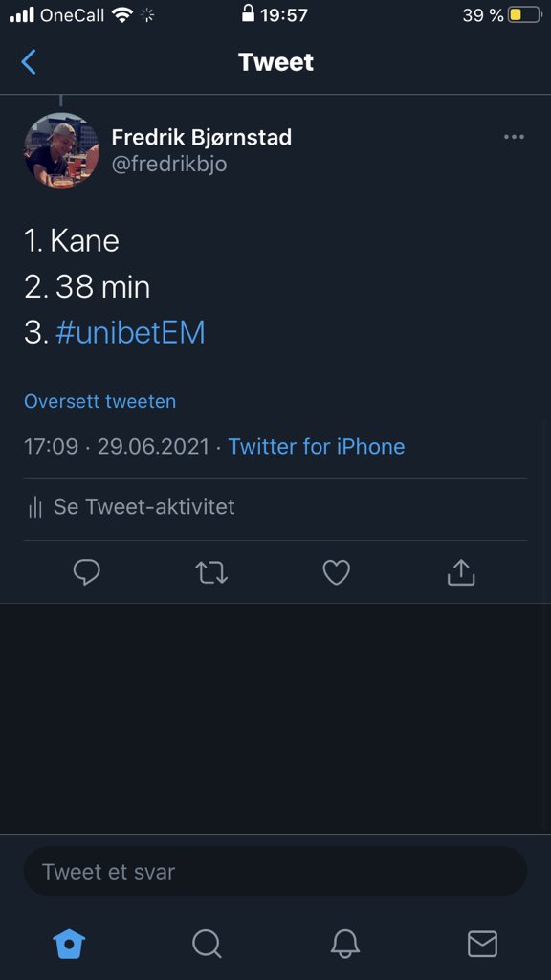Retweet using the arrows icon

[211, 572]
